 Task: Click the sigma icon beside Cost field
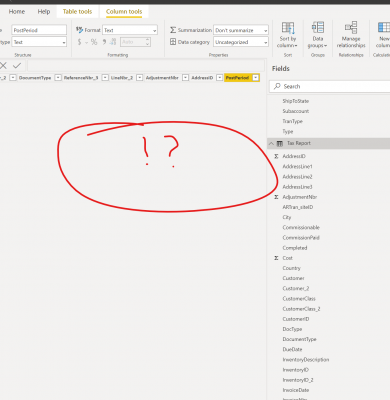tap(276, 258)
